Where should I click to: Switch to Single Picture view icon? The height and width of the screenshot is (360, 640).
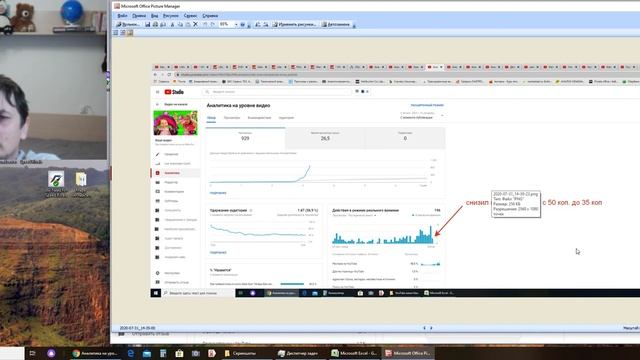pos(130,33)
